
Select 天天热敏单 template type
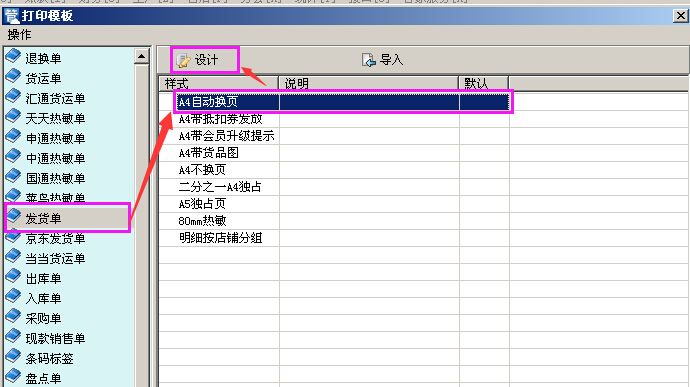(x=55, y=118)
